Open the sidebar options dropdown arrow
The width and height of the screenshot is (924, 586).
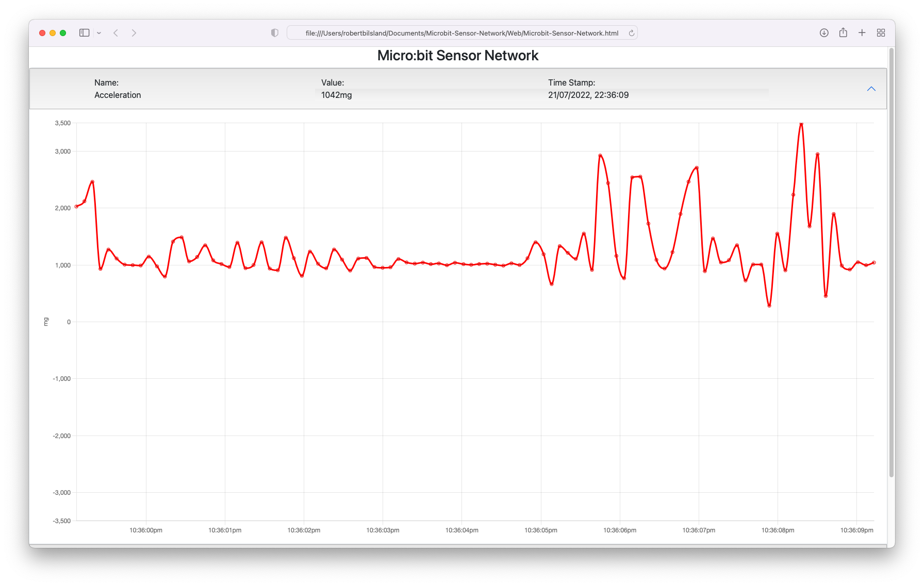pyautogui.click(x=99, y=33)
